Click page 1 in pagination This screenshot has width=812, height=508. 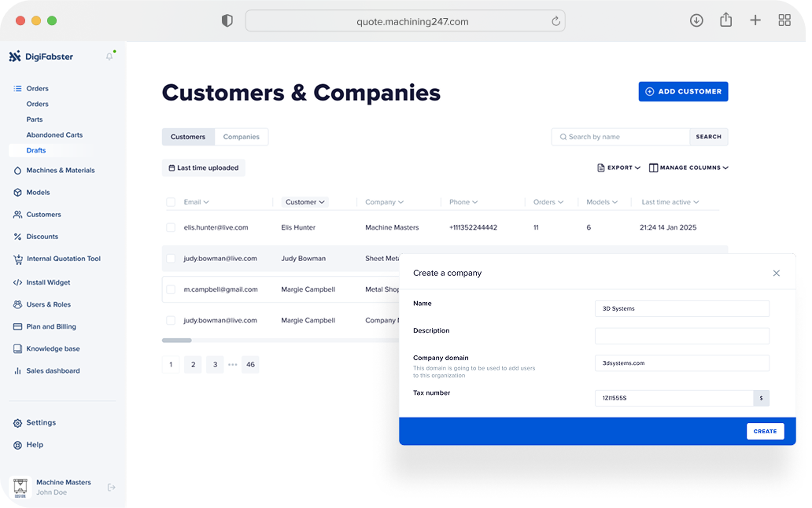pos(171,365)
